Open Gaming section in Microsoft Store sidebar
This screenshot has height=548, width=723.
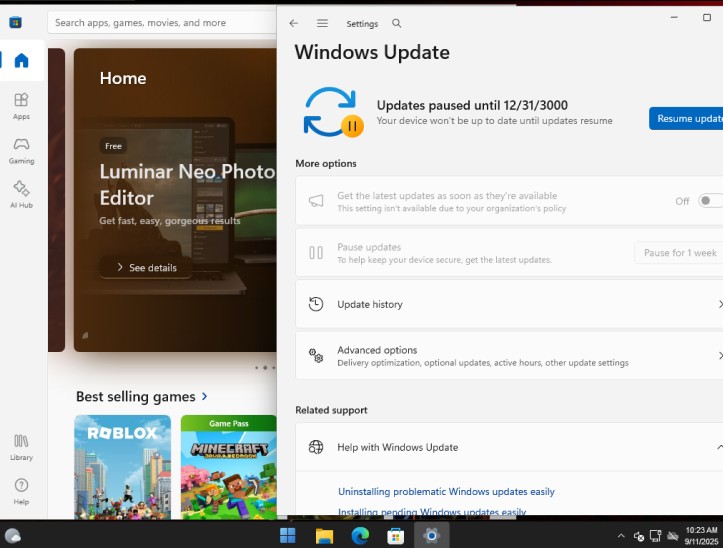pyautogui.click(x=21, y=151)
